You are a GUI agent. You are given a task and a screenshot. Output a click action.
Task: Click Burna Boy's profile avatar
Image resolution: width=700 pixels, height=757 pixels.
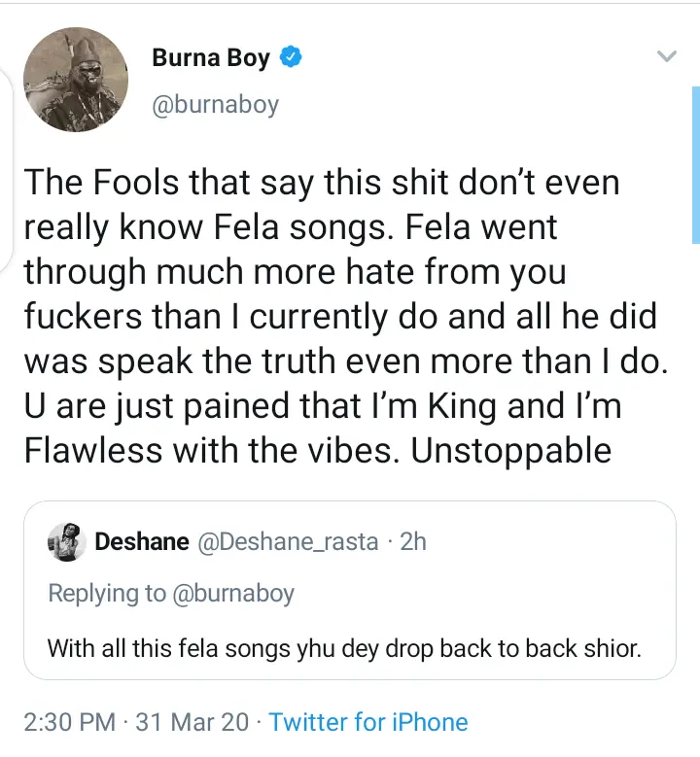(76, 80)
